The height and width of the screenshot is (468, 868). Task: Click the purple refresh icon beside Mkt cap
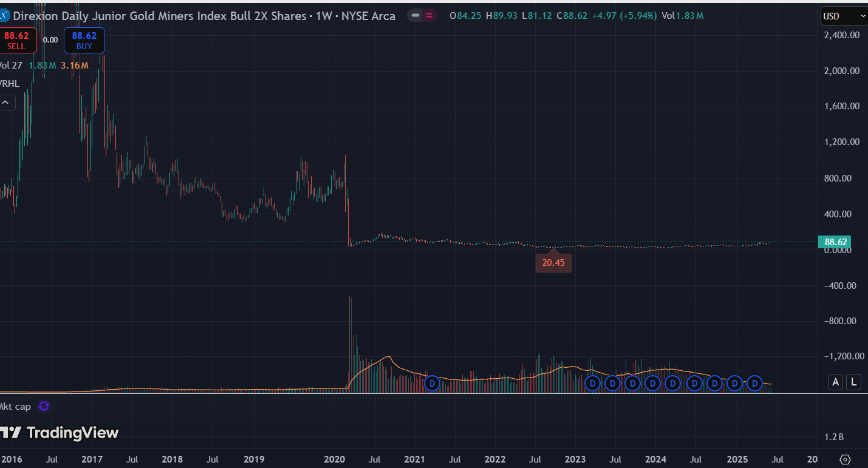tap(43, 406)
